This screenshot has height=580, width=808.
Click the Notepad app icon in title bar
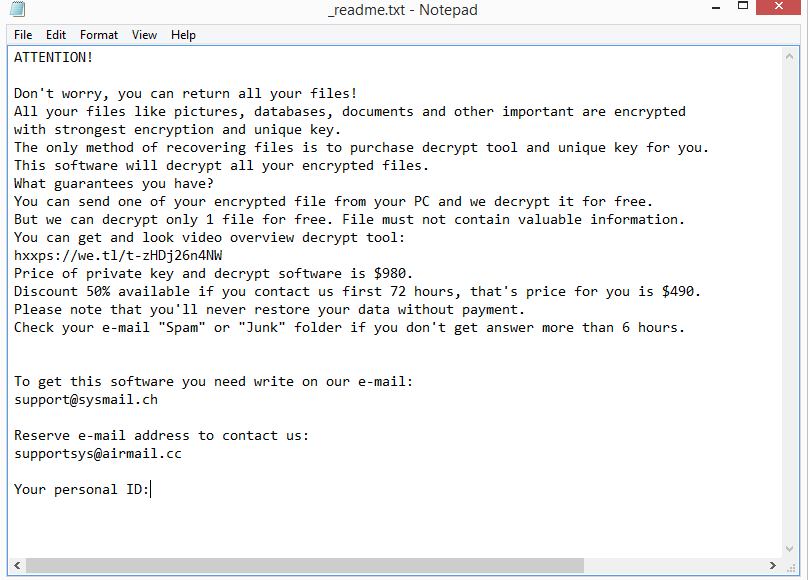click(x=18, y=9)
